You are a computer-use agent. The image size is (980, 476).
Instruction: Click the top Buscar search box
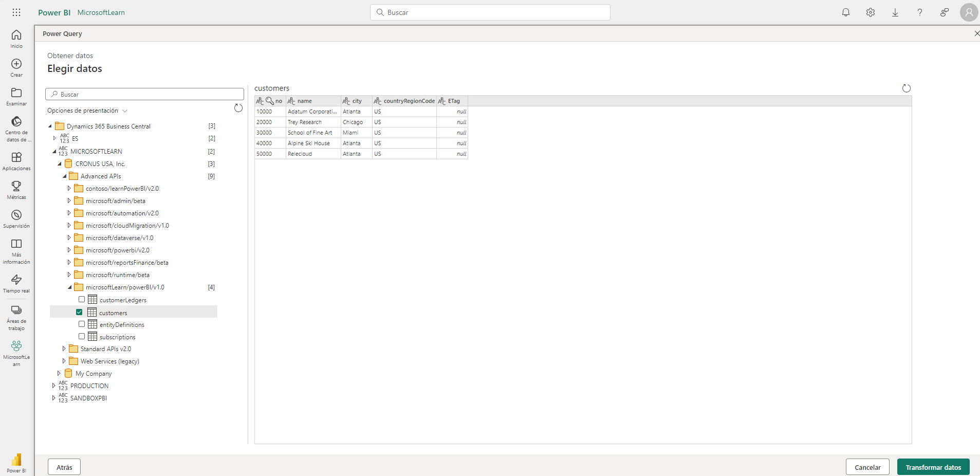tap(490, 12)
